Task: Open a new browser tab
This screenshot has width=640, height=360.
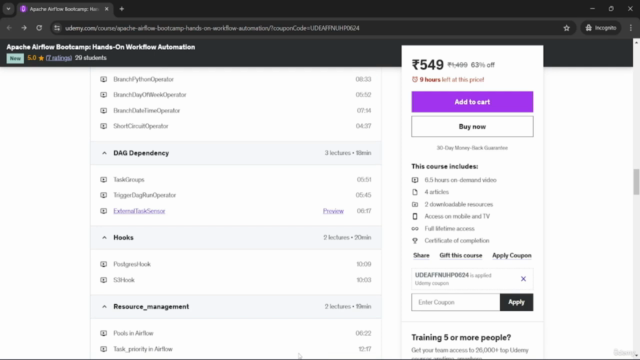Action: point(122,9)
